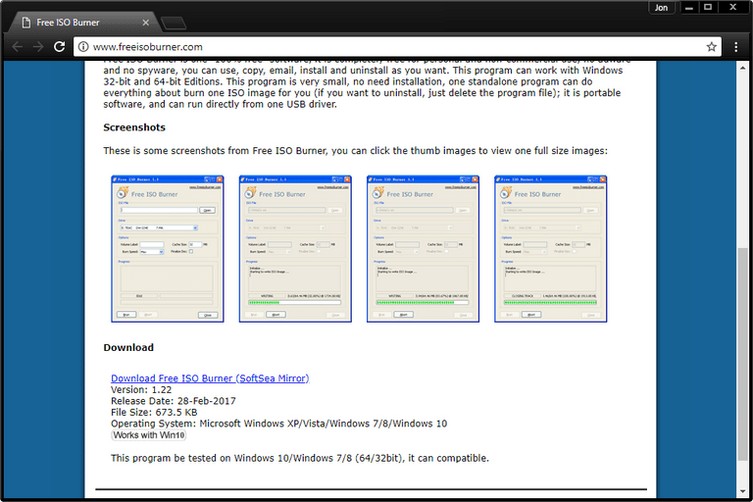Open a new tab
This screenshot has width=753, height=502.
tap(173, 23)
